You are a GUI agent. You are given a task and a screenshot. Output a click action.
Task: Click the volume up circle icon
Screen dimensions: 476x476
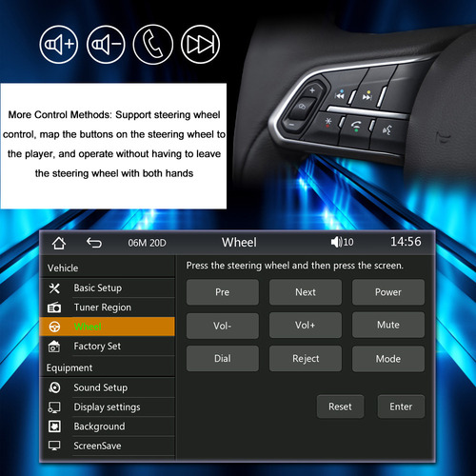[x=59, y=45]
